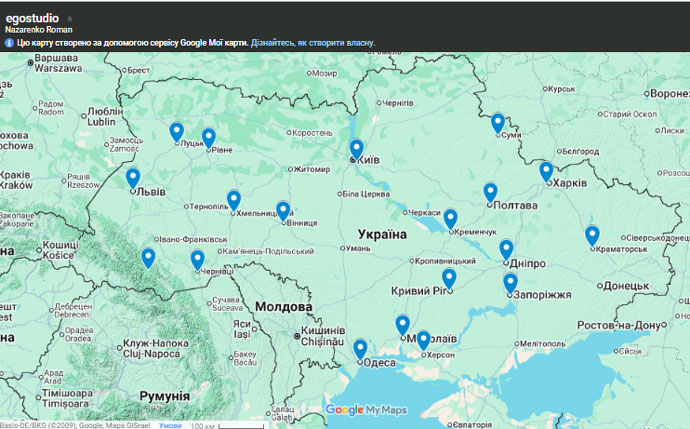Click the map pin at Київ
Screen dimensions: 690x429
[x=357, y=149]
